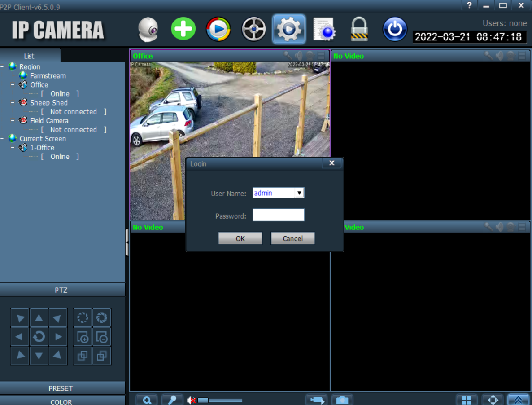Click the blue power button icon

[395, 29]
